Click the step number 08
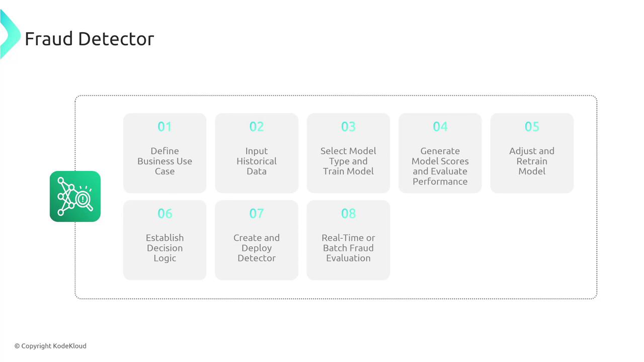This screenshot has width=644, height=362. (348, 214)
